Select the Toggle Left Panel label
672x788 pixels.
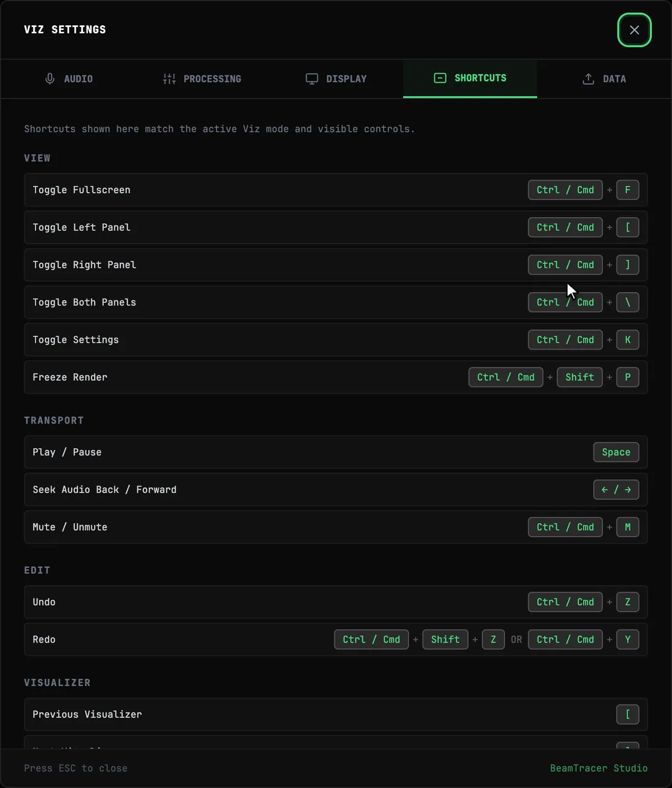pos(81,227)
